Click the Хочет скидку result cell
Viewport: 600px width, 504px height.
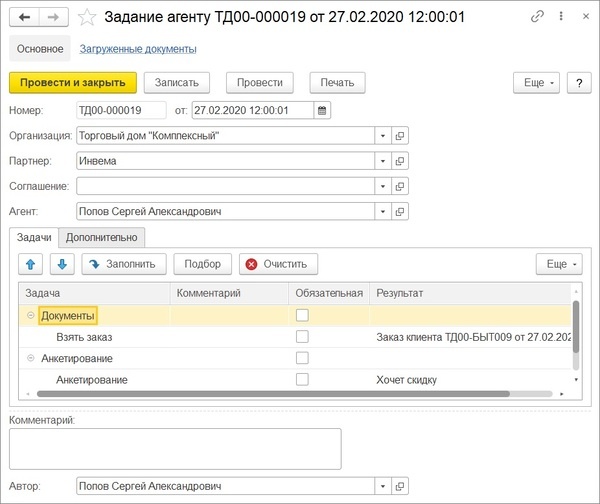click(x=406, y=380)
